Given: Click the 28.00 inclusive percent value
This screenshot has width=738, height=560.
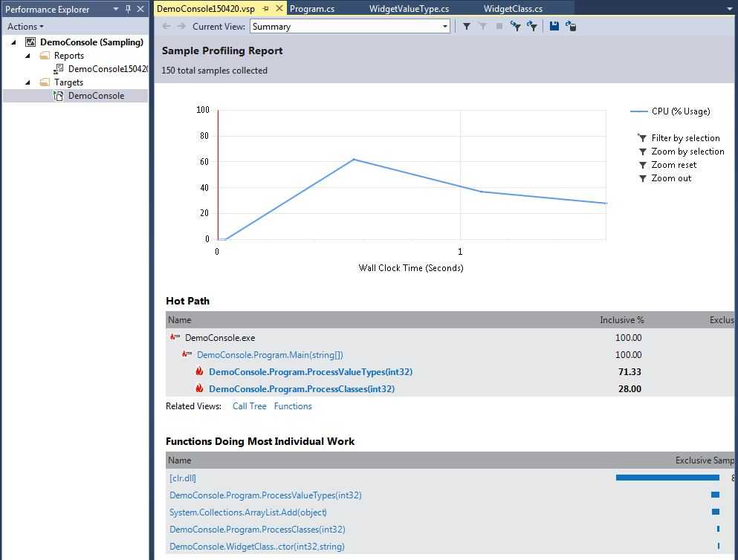Looking at the screenshot, I should (x=629, y=389).
